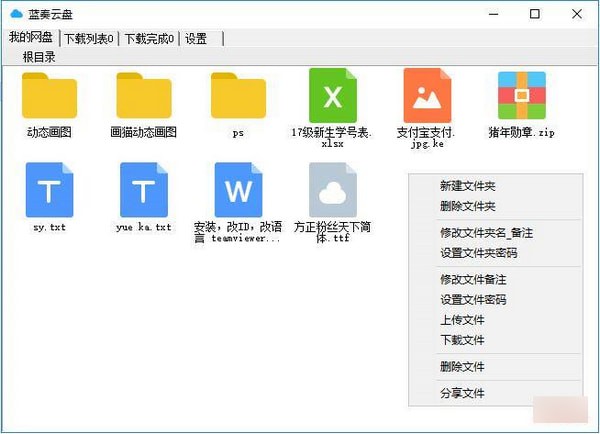
Task: Select the teamviewer Word document icon
Action: (x=238, y=190)
